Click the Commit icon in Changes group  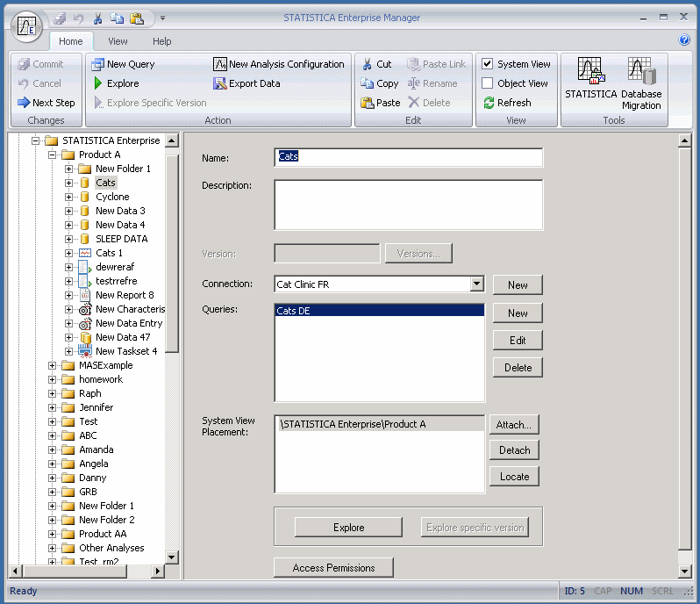23,64
